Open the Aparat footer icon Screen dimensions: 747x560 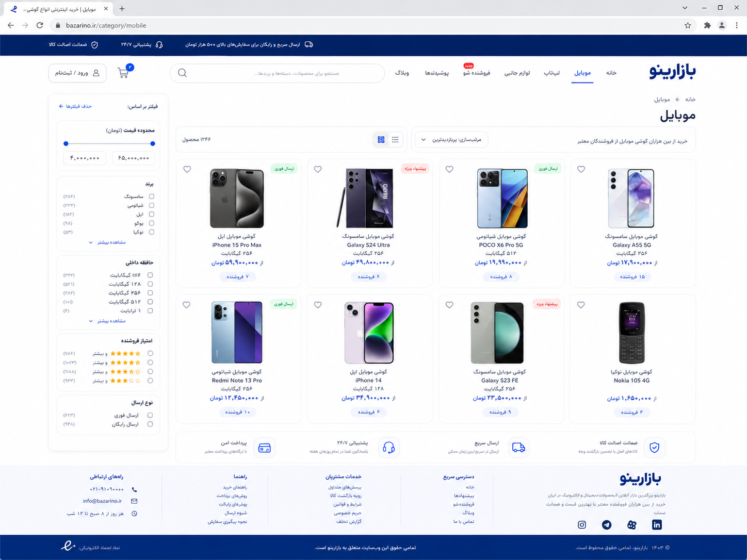click(632, 525)
